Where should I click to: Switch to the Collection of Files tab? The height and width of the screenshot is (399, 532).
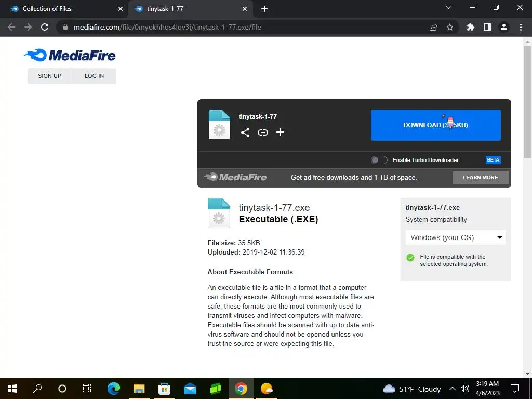(64, 9)
